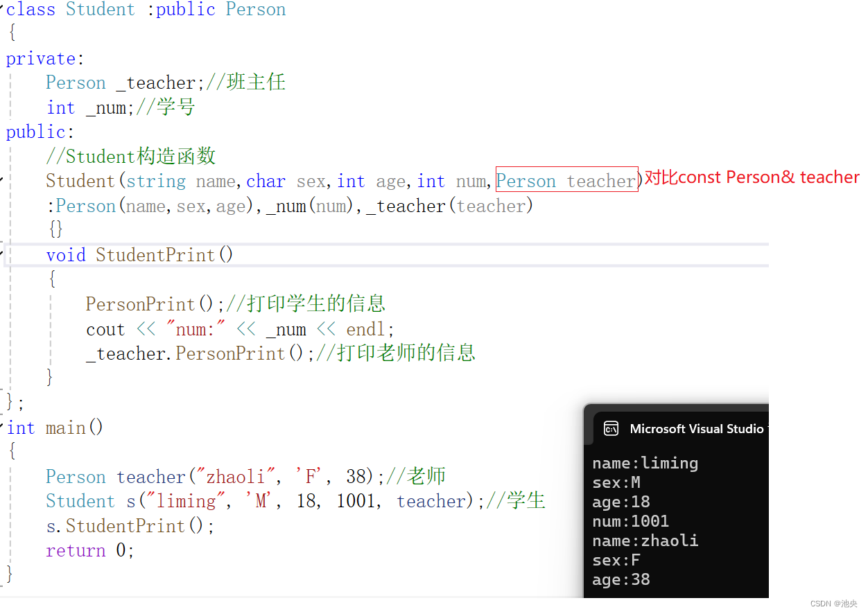Click the 's.StudentPrint();' statement

click(x=130, y=526)
